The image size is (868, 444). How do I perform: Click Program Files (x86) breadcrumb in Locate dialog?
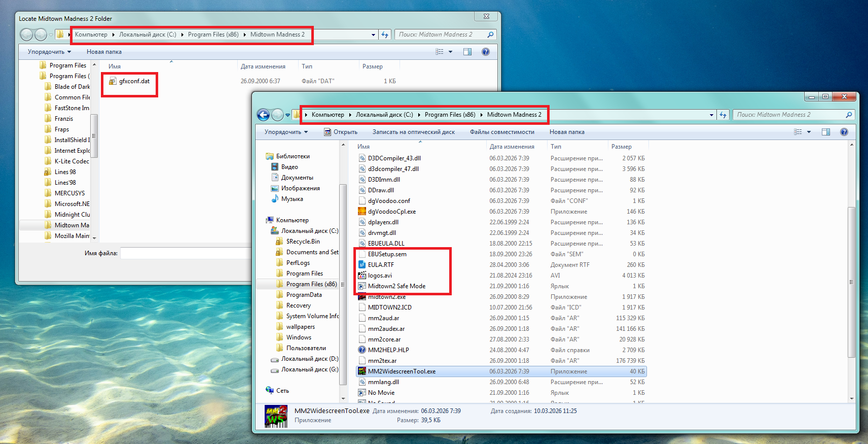(x=213, y=35)
